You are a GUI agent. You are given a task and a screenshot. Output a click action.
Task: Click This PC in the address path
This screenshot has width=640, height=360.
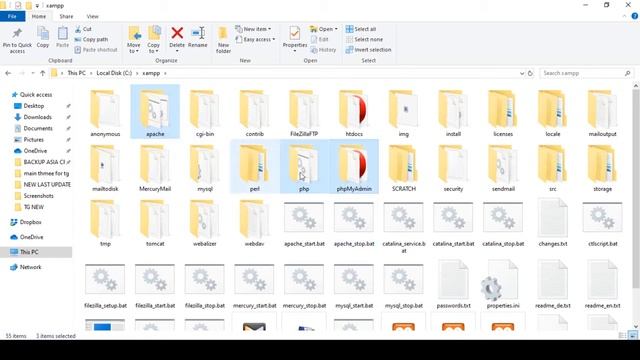click(x=76, y=73)
